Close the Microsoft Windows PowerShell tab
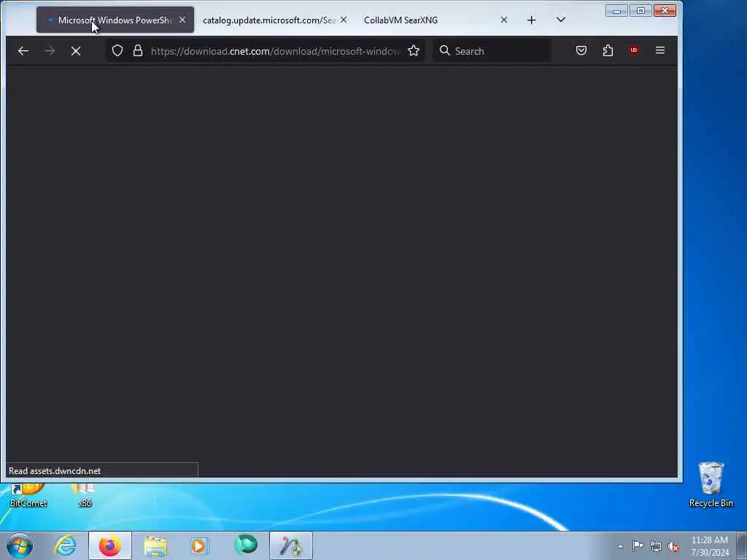Viewport: 747px width, 560px height. 182,20
